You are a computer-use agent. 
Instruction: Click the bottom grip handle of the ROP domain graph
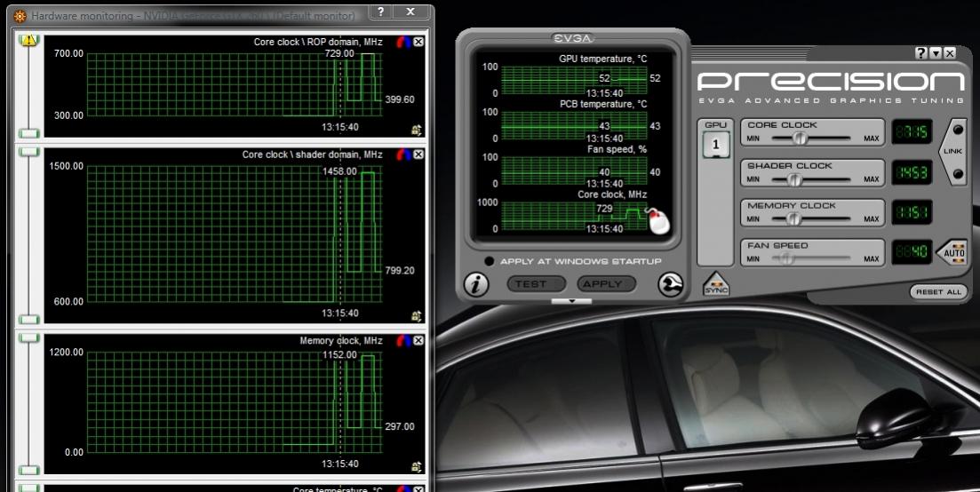(28, 133)
